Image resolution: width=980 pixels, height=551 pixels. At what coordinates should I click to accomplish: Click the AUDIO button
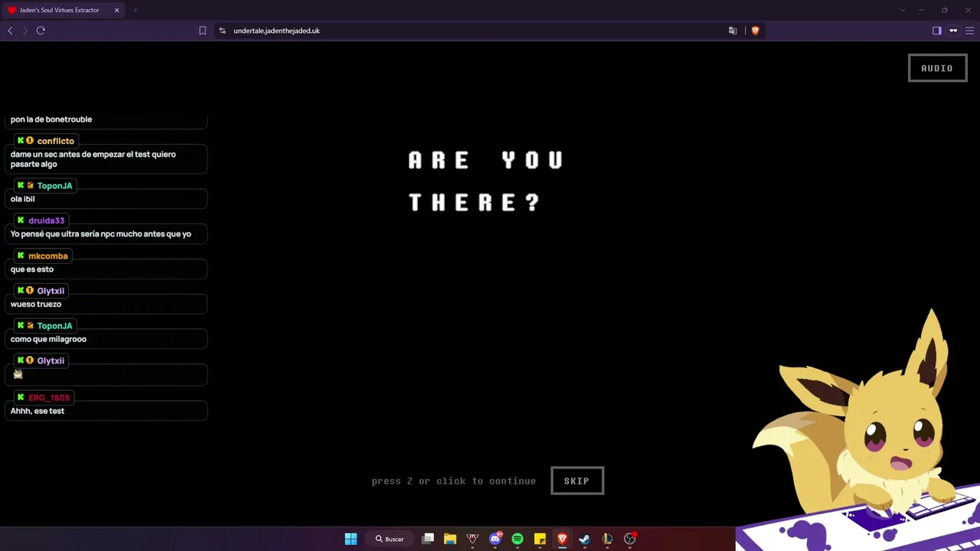[x=937, y=68]
